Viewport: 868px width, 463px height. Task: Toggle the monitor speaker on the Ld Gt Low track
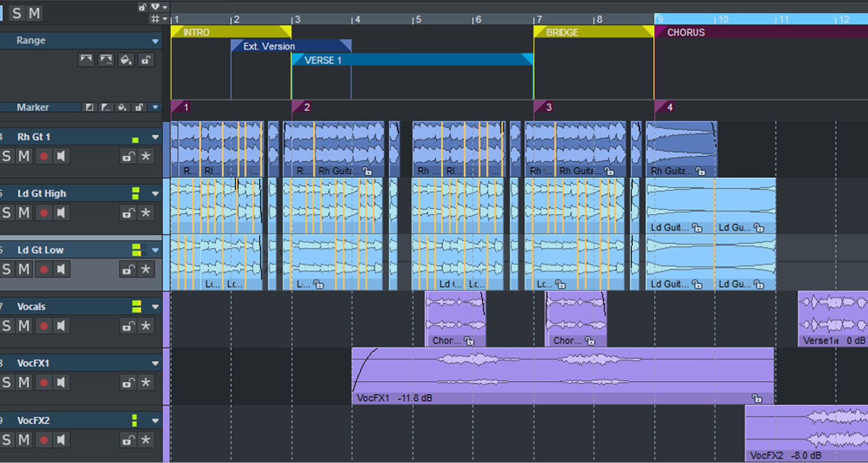(62, 269)
